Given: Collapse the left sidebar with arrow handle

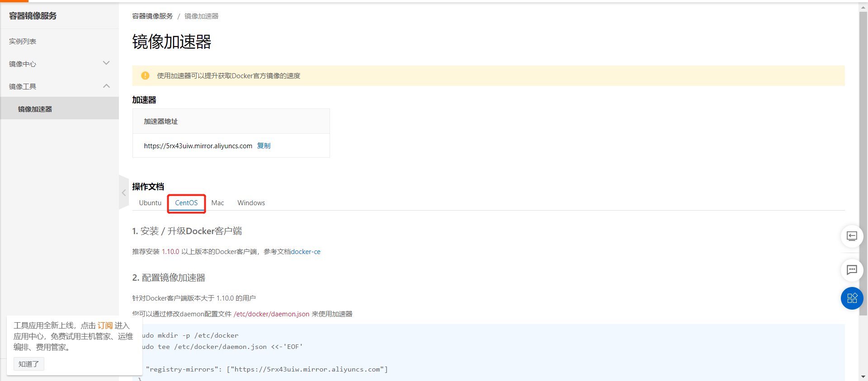Looking at the screenshot, I should (x=124, y=193).
